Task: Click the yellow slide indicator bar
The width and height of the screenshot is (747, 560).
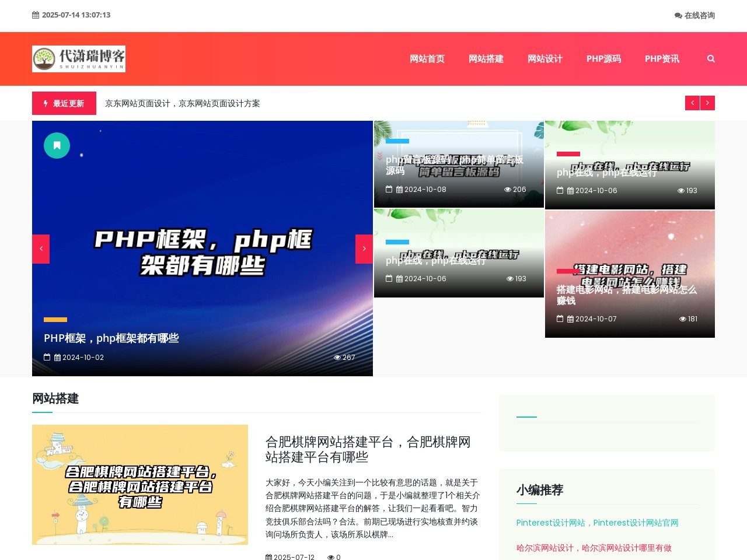Action: point(55,320)
